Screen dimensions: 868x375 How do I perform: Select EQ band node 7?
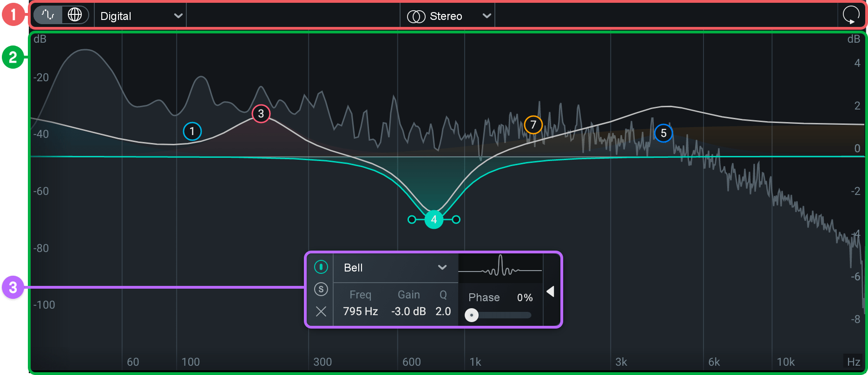pyautogui.click(x=533, y=125)
